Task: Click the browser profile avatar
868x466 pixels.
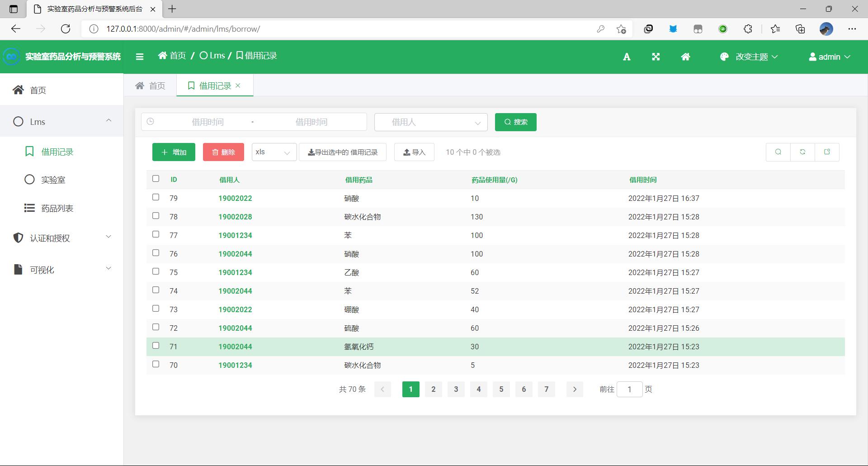Action: [826, 29]
